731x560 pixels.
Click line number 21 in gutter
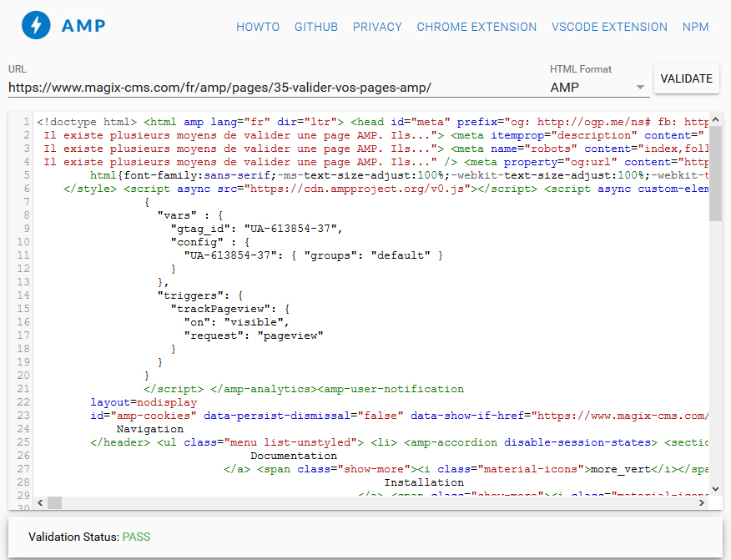pos(23,389)
